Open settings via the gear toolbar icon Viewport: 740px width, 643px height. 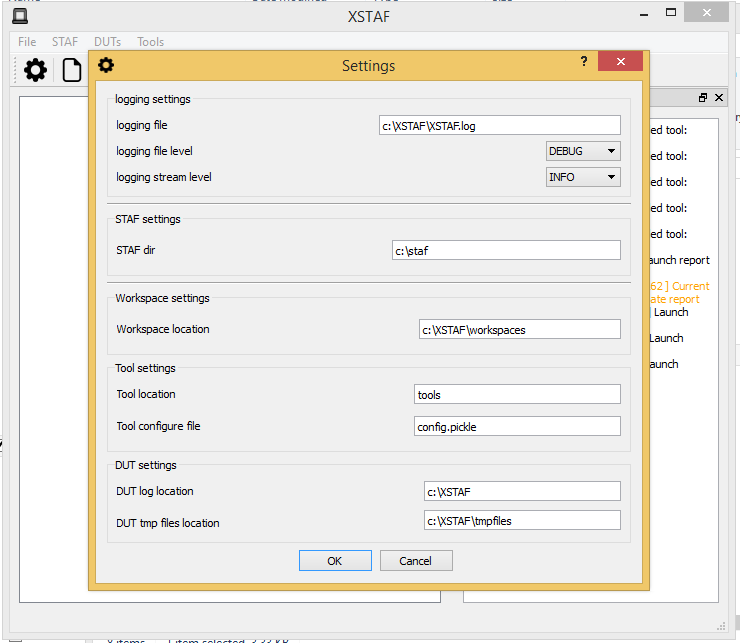[35, 70]
